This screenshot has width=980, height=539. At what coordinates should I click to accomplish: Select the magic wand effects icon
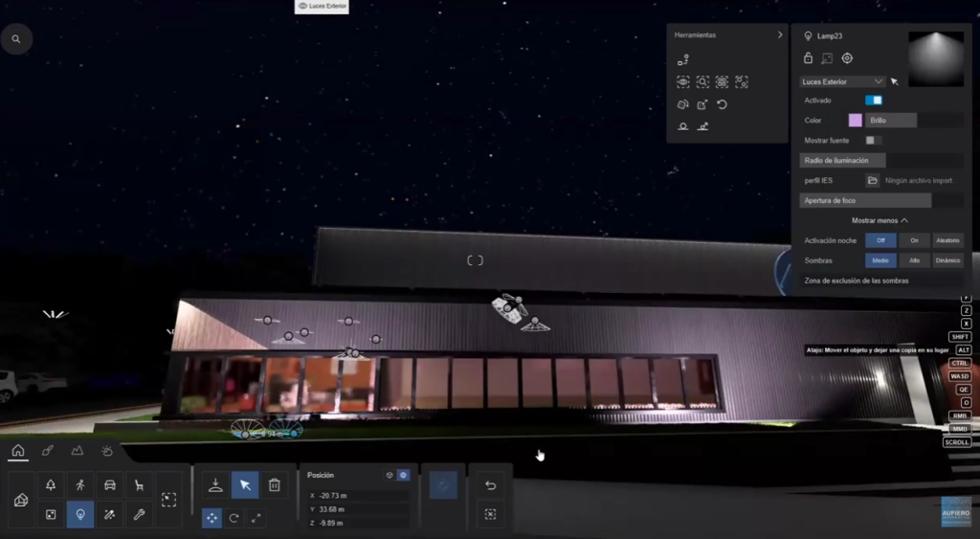coord(109,515)
